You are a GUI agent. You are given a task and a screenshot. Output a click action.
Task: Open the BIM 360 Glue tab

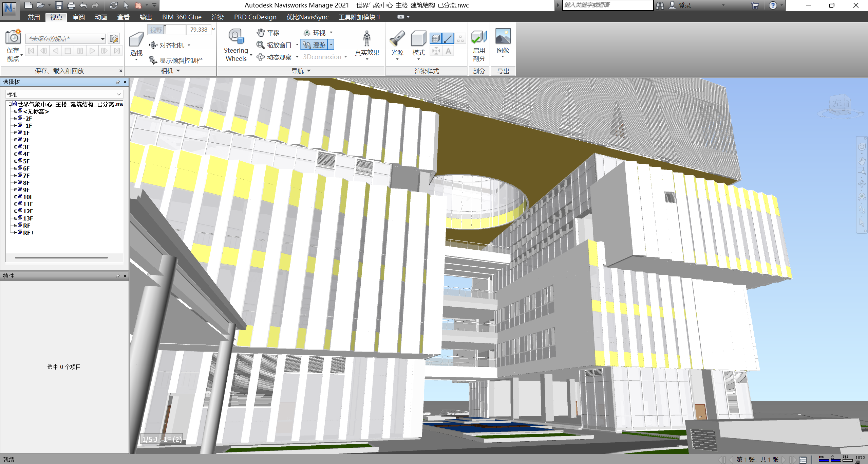(x=182, y=17)
